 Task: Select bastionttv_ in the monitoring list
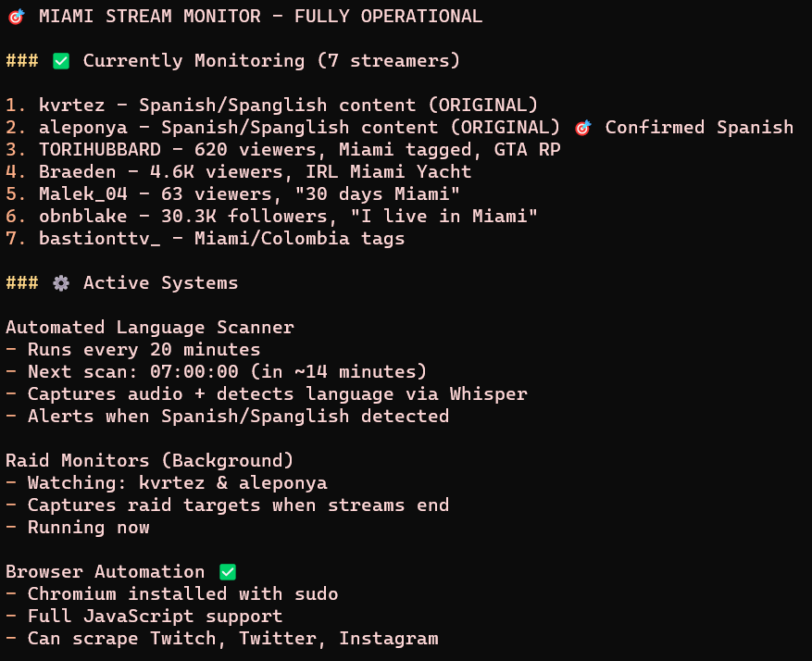point(99,239)
